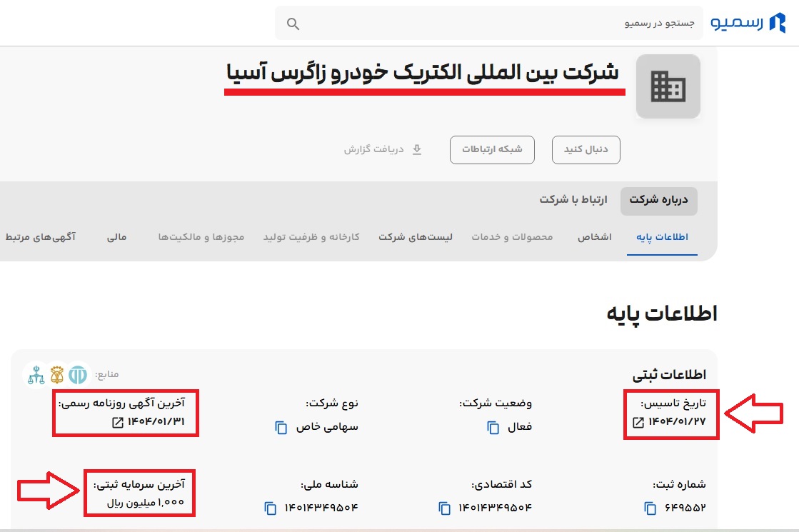Copy the شناسه ملی number
Image resolution: width=799 pixels, height=532 pixels.
tap(270, 508)
